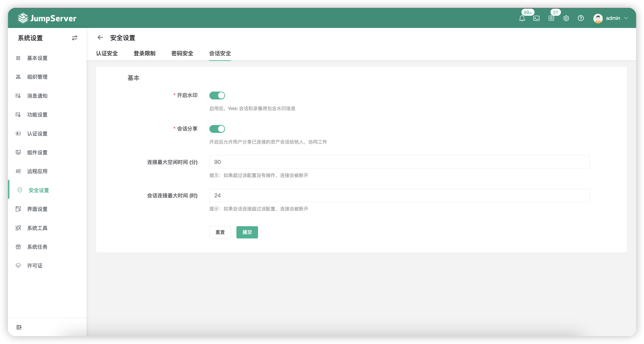Open the tickets list icon with badge 27

pos(551,18)
